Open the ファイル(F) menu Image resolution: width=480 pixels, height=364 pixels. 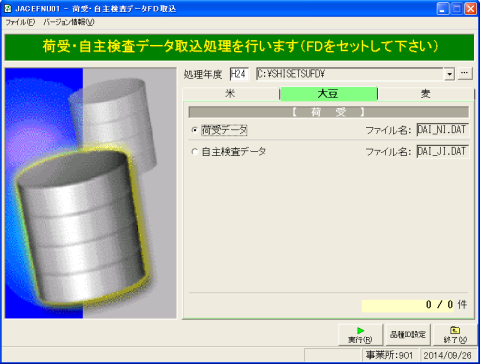click(x=20, y=22)
